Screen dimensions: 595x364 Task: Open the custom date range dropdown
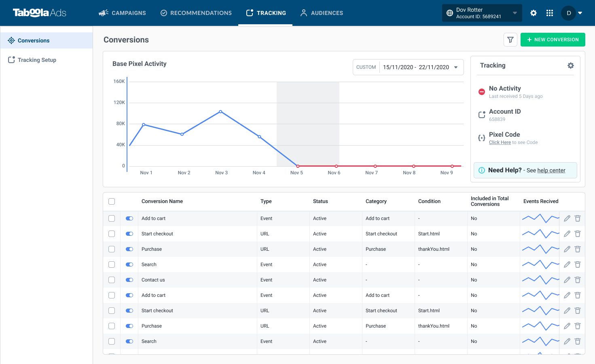408,67
